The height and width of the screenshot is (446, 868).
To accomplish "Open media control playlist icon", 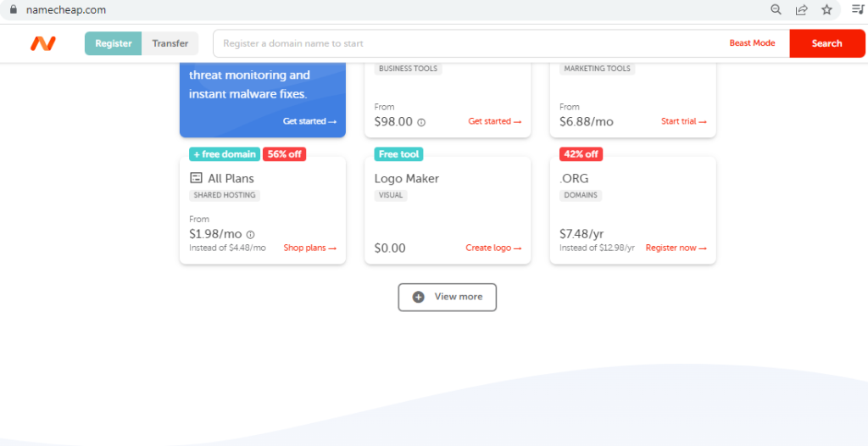I will coord(858,8).
